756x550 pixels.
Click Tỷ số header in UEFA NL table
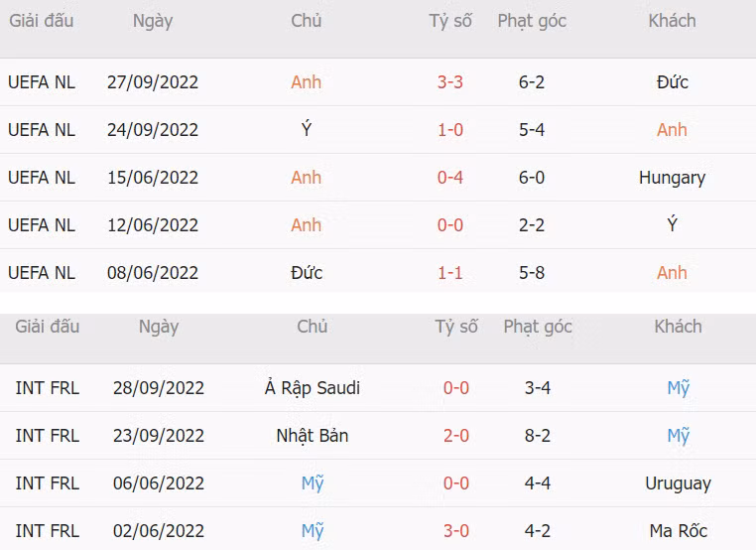coord(450,21)
